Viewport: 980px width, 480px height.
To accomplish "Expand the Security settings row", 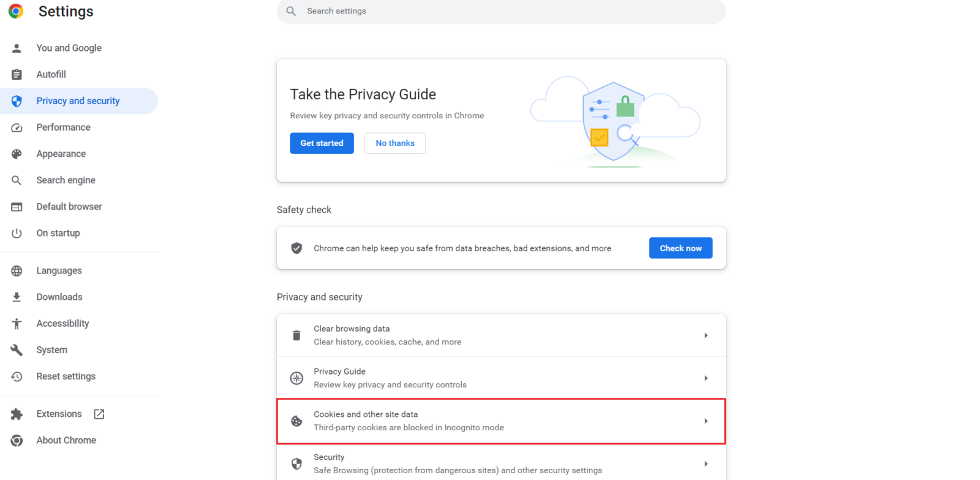I will [x=706, y=463].
